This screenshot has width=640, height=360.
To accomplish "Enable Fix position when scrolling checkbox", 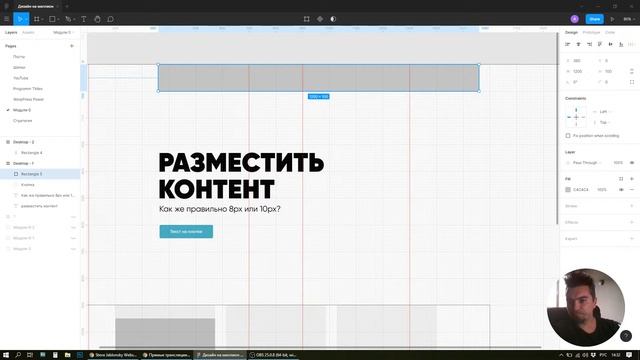I will (568, 136).
